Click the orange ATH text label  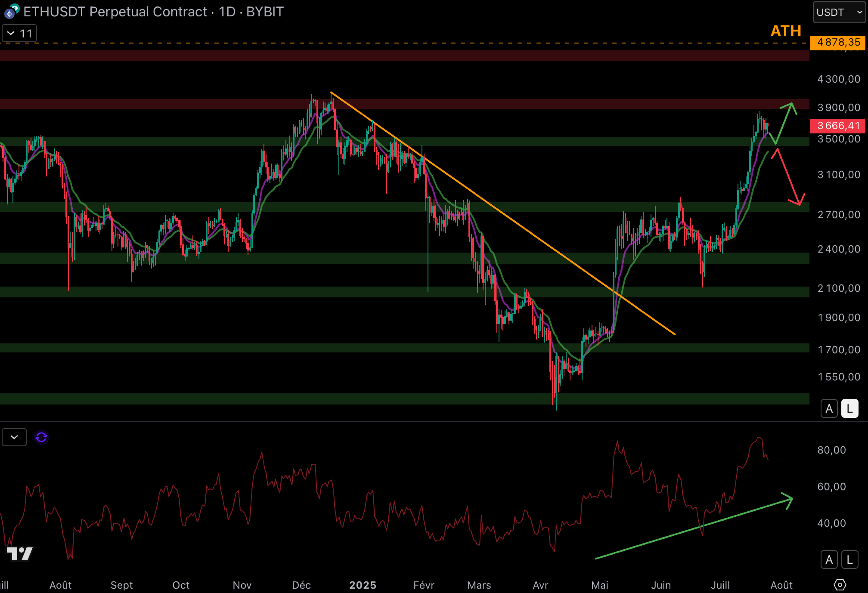coord(785,31)
